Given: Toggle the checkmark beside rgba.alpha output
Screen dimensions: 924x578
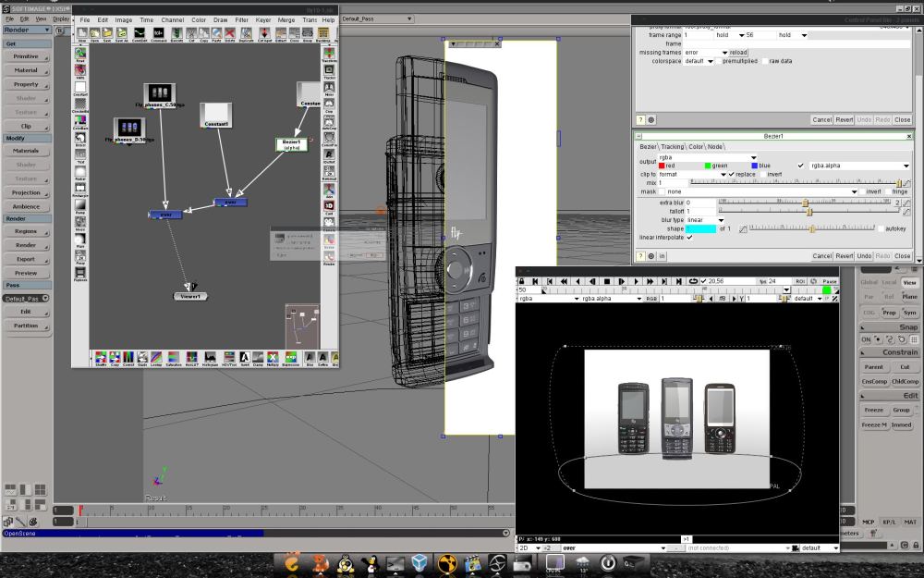Looking at the screenshot, I should (x=800, y=166).
